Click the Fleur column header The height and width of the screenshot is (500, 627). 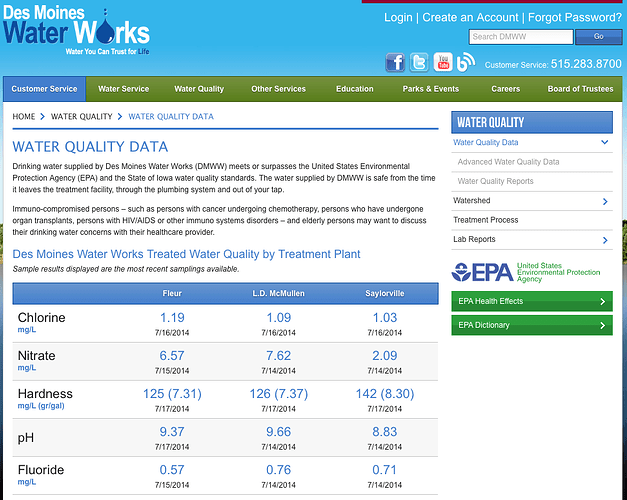pyautogui.click(x=172, y=294)
